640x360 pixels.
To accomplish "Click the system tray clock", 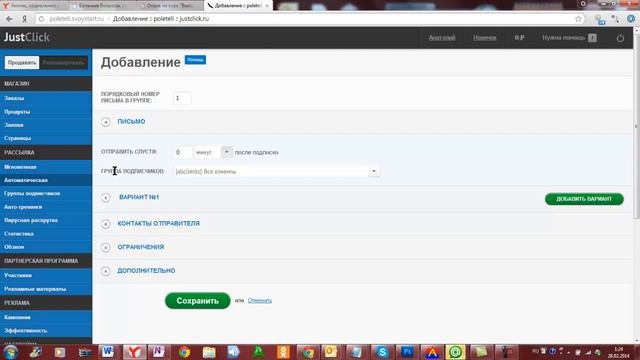I will click(x=618, y=352).
